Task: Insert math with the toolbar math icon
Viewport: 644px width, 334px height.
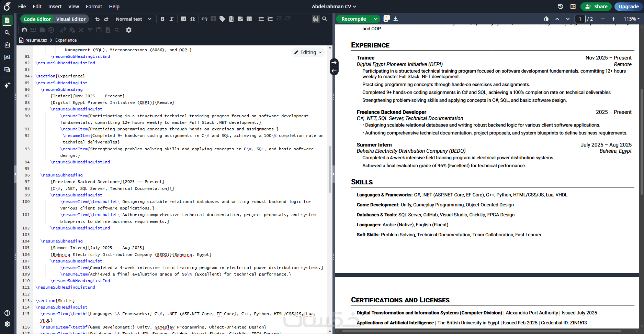Action: [184, 19]
